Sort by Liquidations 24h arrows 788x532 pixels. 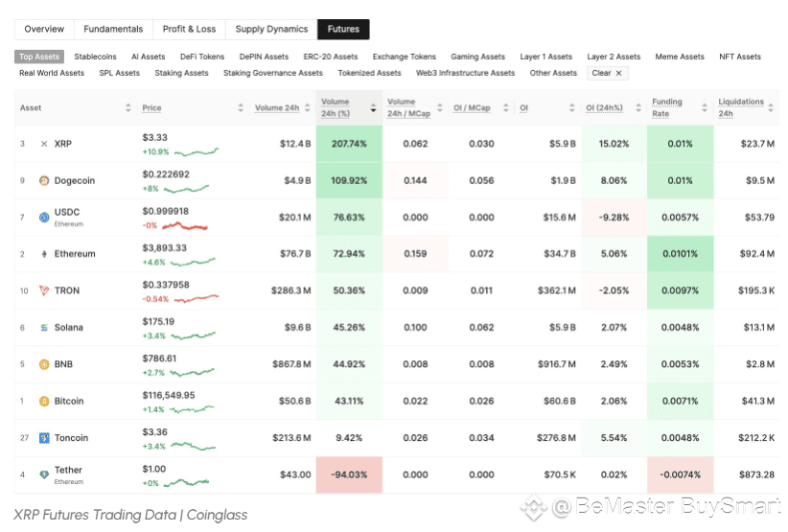point(771,108)
